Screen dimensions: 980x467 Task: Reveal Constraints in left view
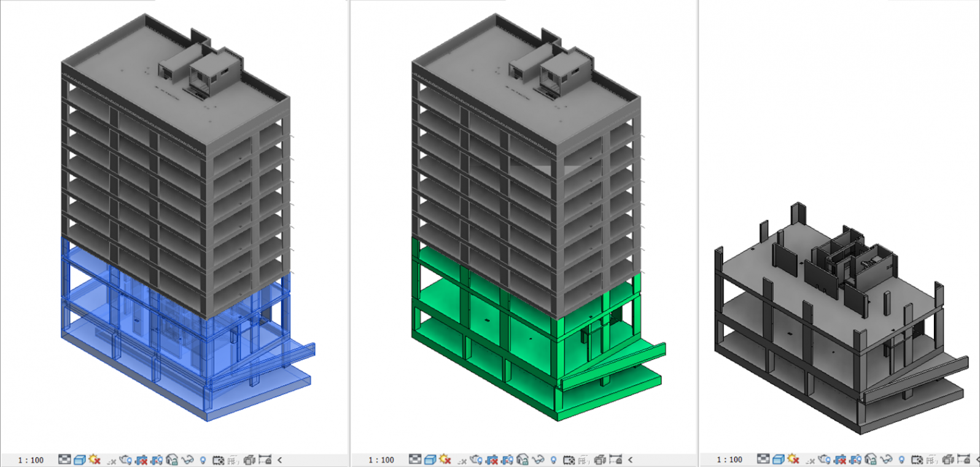click(265, 460)
